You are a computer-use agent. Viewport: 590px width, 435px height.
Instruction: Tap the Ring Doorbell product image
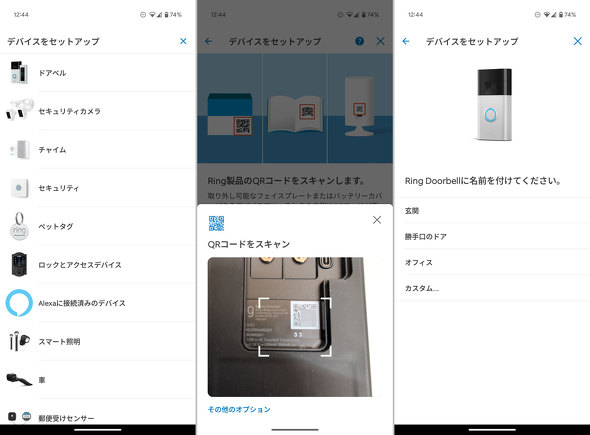[x=494, y=105]
